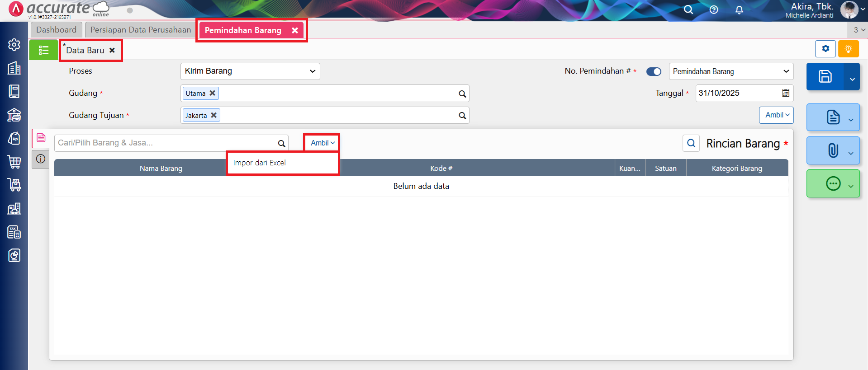Screen dimensions: 868x370
Task: Switch to the Dashboard tab
Action: (x=57, y=30)
